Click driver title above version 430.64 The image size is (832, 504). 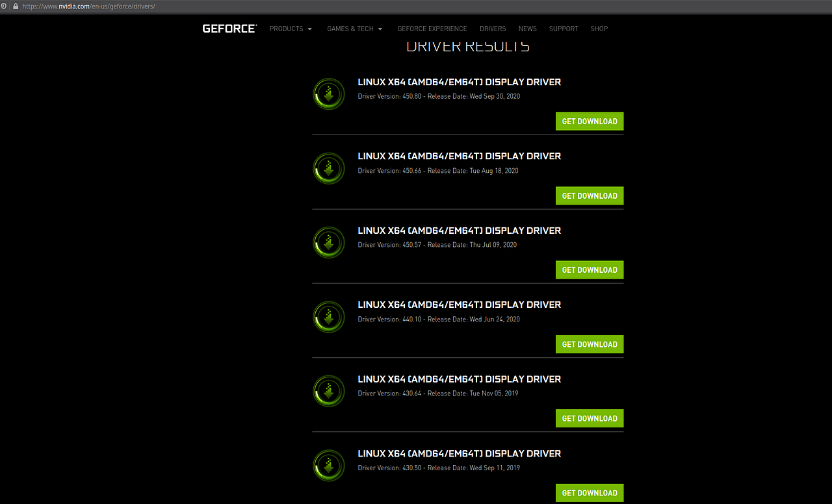(x=460, y=379)
